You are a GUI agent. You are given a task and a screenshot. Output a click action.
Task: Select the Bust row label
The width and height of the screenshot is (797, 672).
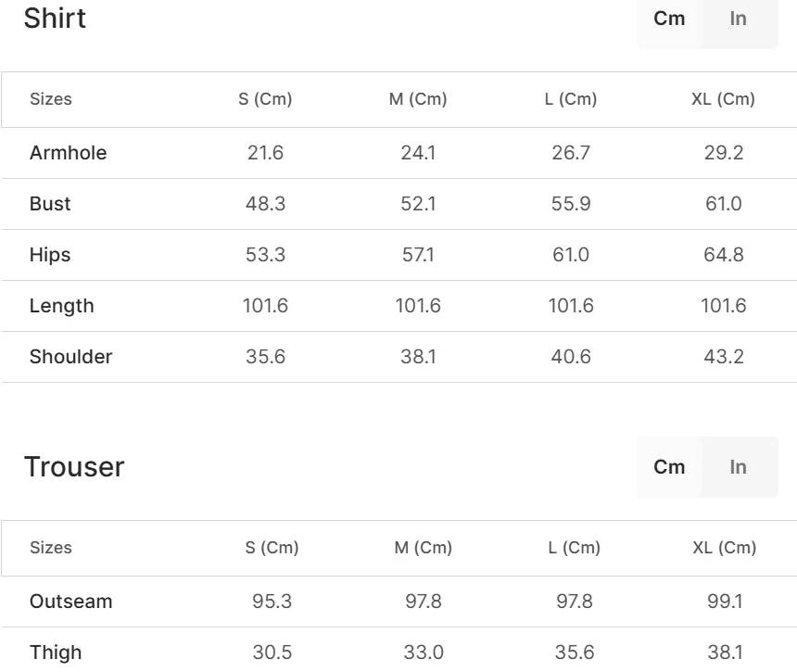click(x=50, y=204)
